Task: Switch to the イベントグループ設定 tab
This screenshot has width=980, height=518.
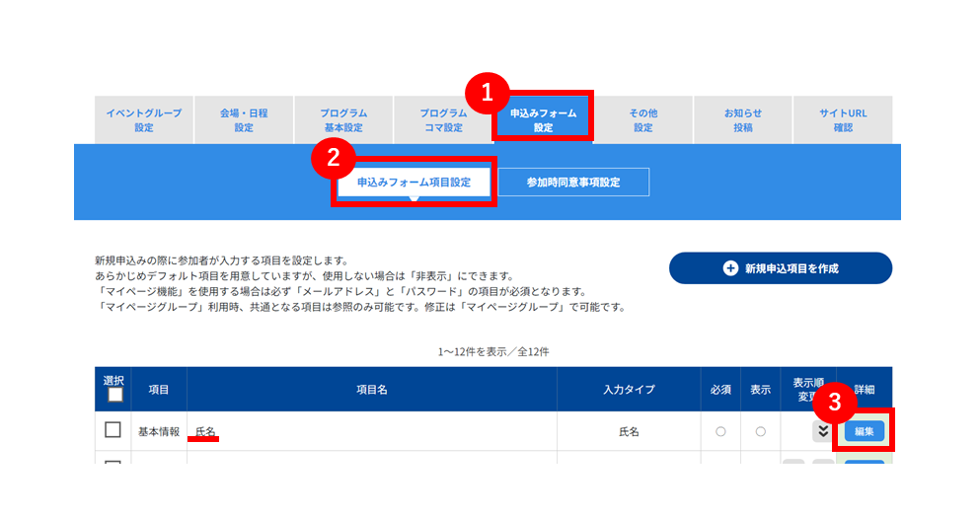Action: tap(144, 120)
